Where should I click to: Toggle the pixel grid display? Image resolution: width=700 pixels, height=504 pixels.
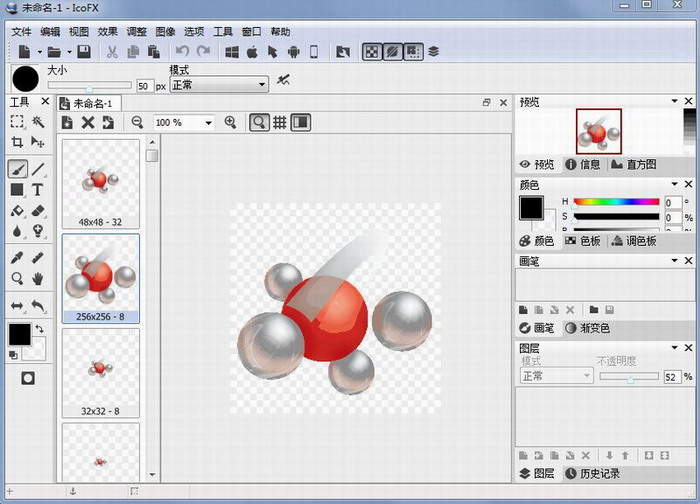(x=280, y=122)
